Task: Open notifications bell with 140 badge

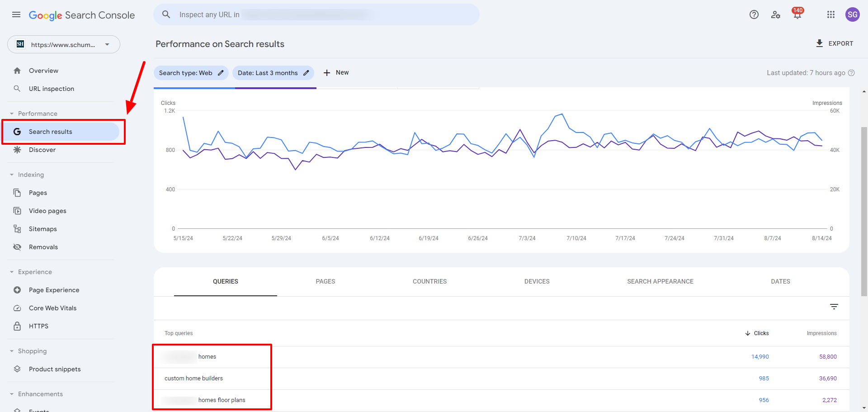Action: (797, 14)
